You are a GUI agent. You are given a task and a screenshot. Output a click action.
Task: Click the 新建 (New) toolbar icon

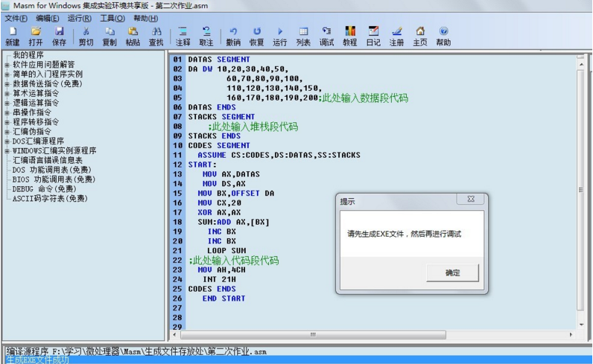pyautogui.click(x=12, y=32)
